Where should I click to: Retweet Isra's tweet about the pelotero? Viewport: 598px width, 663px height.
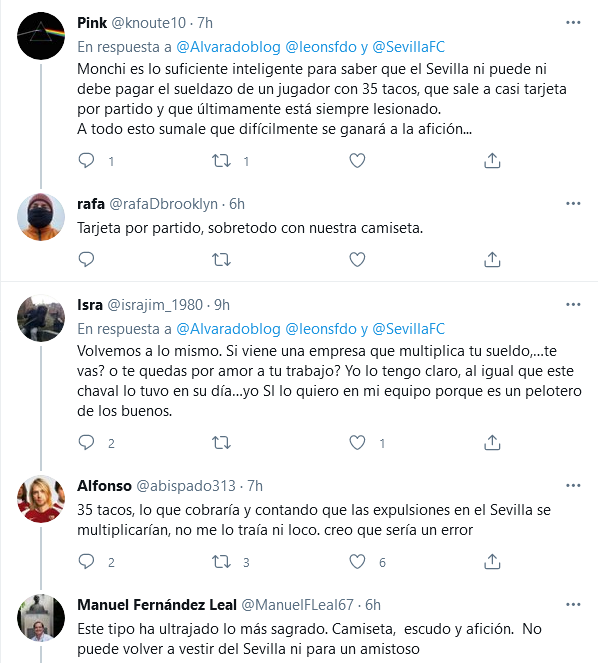point(221,443)
